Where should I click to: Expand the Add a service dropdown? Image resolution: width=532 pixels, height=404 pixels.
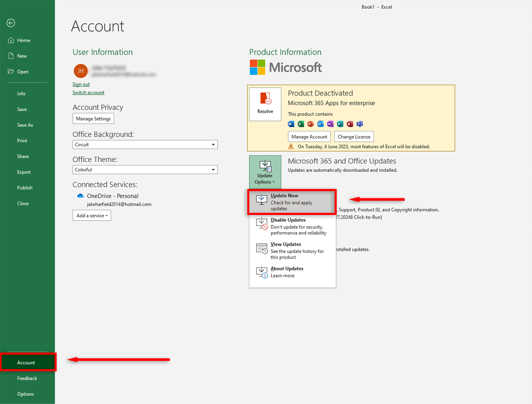(x=91, y=216)
